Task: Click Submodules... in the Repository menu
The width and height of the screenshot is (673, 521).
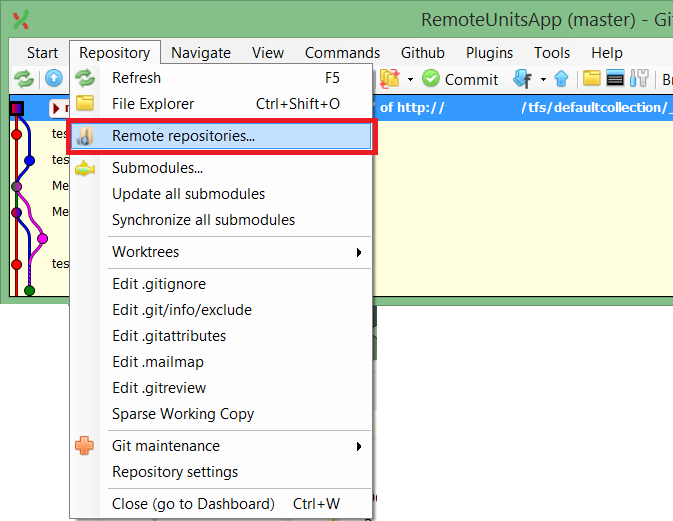Action: pos(157,168)
